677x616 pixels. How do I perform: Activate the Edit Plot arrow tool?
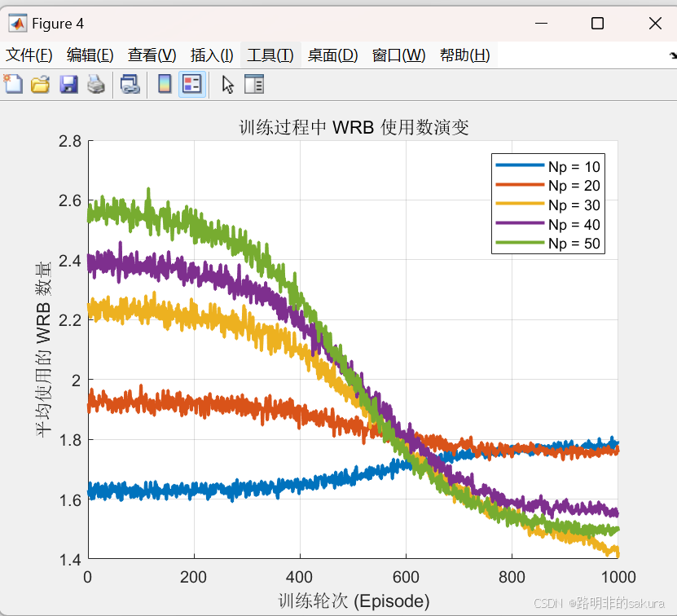(227, 84)
